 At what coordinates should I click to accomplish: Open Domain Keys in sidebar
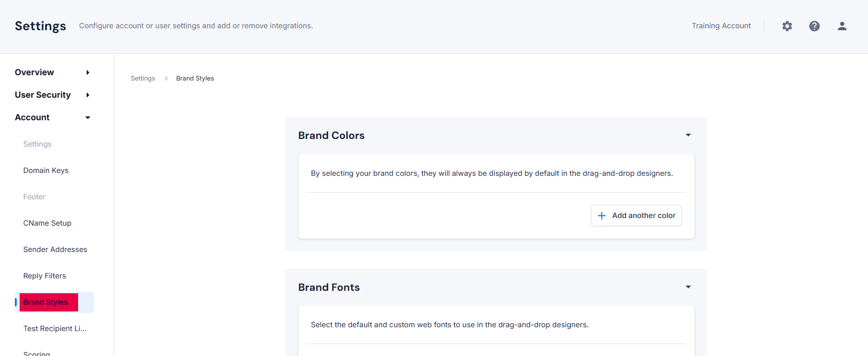coord(46,171)
